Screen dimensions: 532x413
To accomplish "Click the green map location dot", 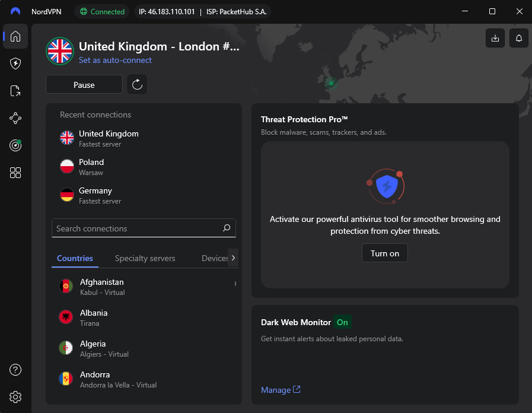I will [331, 83].
